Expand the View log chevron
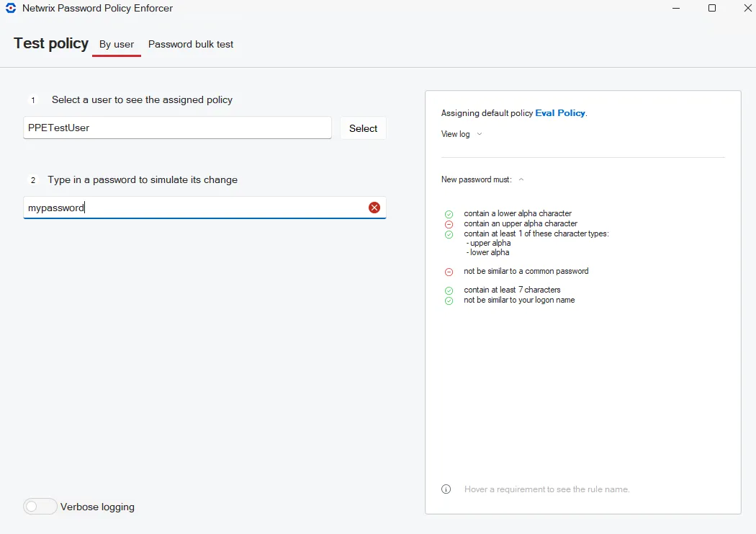The height and width of the screenshot is (534, 756). (480, 134)
